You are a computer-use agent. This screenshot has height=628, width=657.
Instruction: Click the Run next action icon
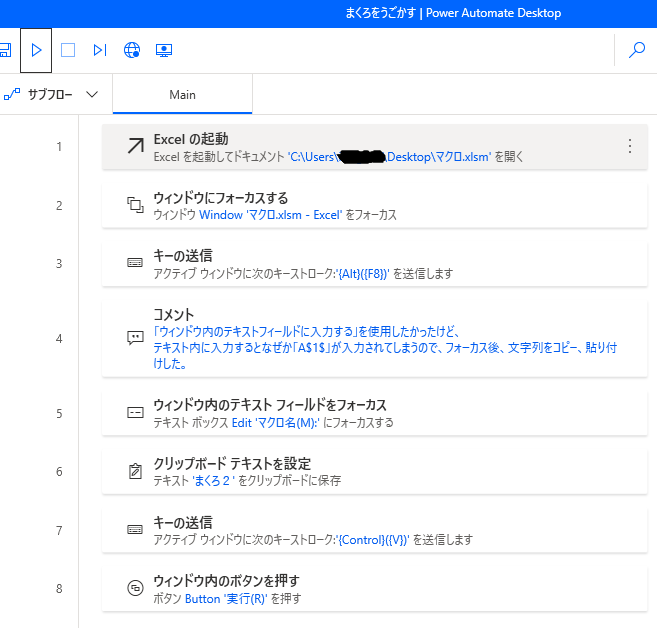click(100, 50)
